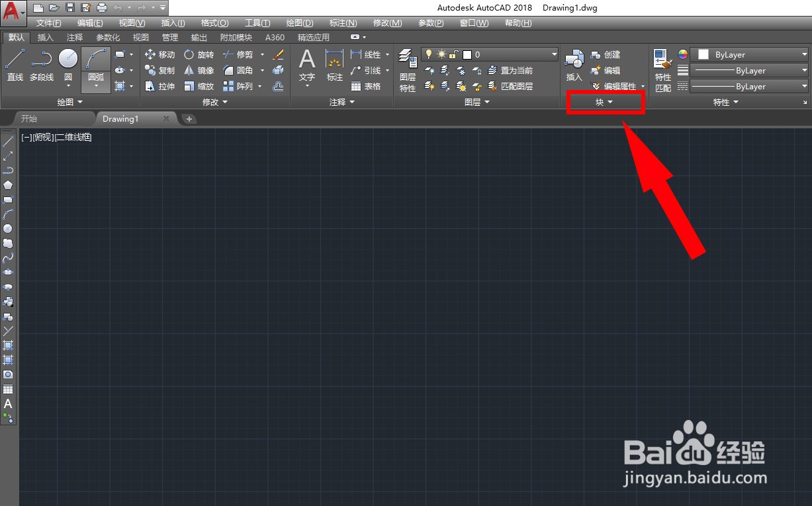812x506 pixels.
Task: Click the Open folder icon in quick access toolbar
Action: click(x=54, y=8)
